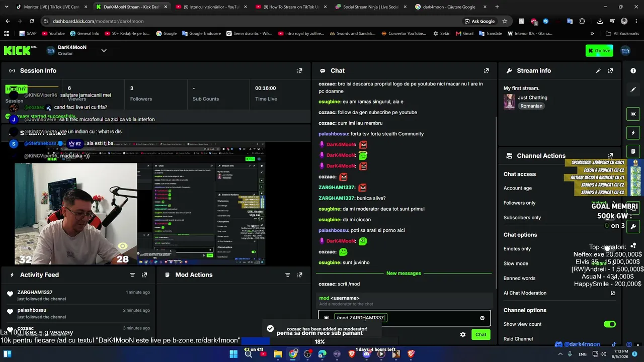Open the Chrome three-dot menu
The width and height of the screenshot is (644, 362).
636,21
